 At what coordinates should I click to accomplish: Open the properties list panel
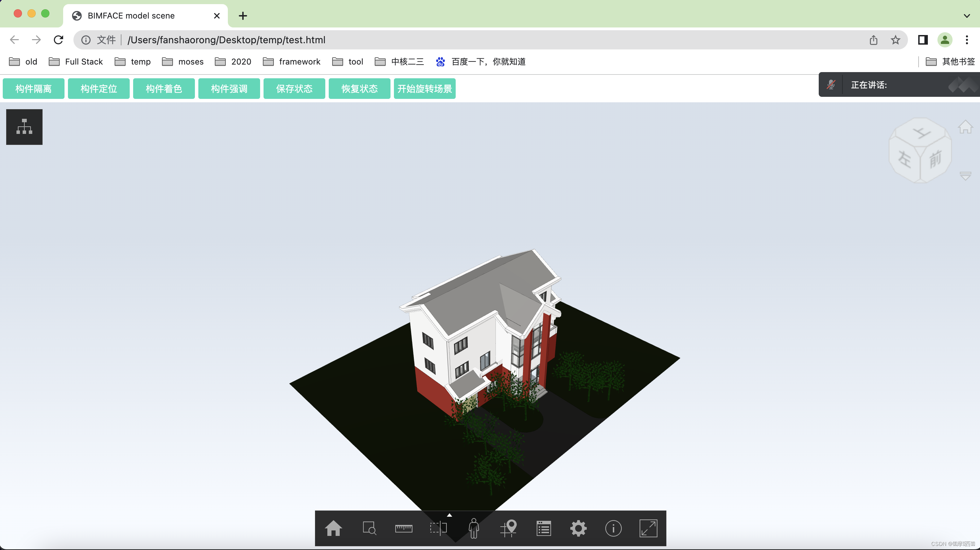pos(544,528)
